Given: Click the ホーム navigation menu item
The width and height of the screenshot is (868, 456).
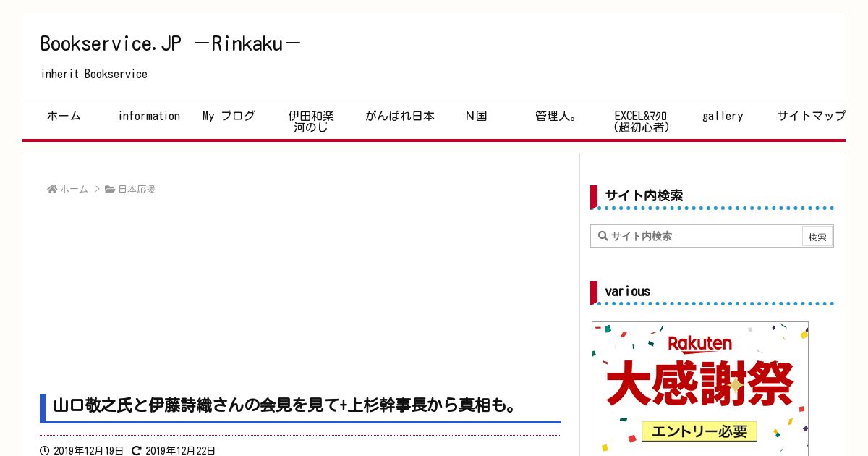Looking at the screenshot, I should pos(64,116).
